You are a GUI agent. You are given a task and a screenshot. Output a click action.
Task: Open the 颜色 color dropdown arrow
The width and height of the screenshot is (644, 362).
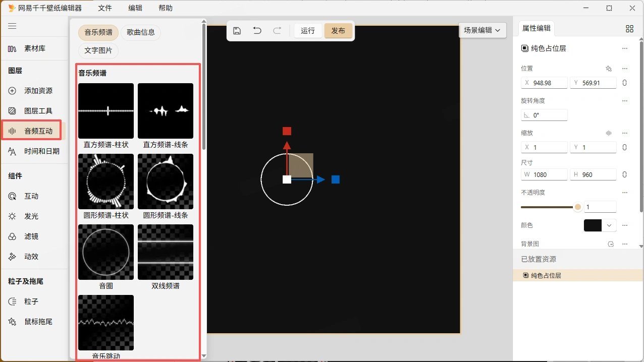point(610,225)
